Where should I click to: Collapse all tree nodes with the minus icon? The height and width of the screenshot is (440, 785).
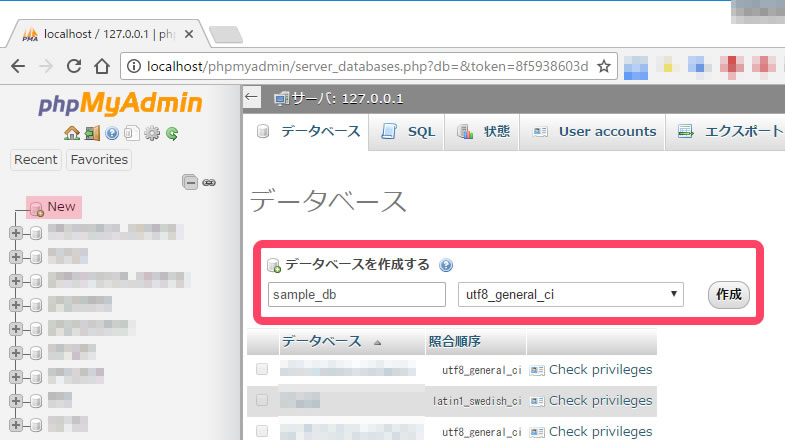click(190, 182)
